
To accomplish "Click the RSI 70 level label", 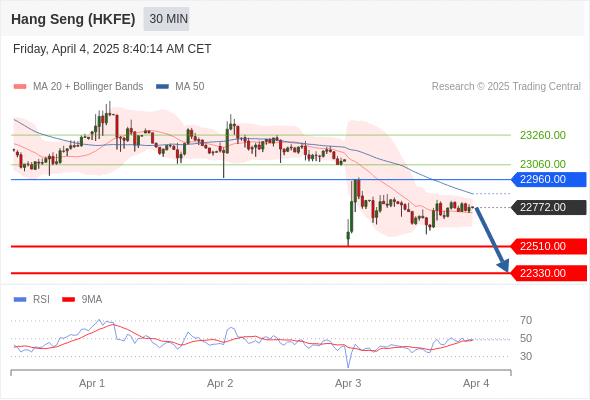I will click(526, 321).
